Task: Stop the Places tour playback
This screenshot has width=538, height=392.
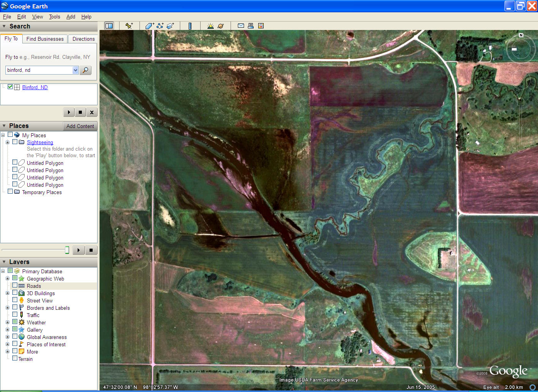Action: click(91, 250)
